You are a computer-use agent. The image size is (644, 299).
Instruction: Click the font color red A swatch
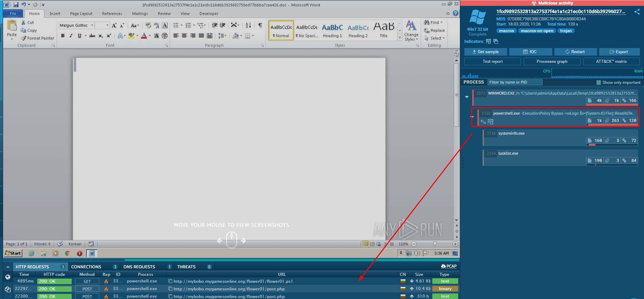click(x=144, y=36)
